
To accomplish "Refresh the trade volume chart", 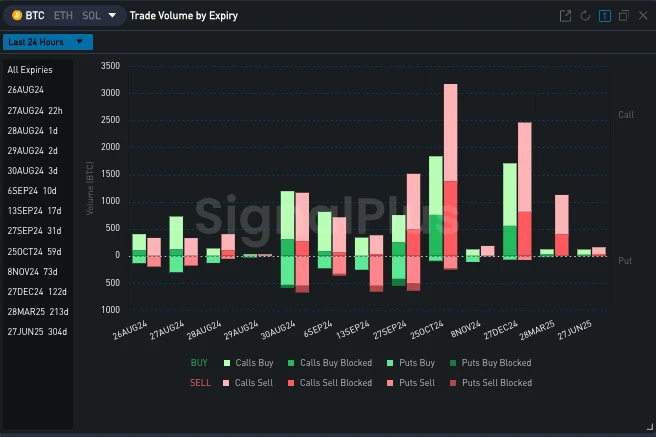I will pos(585,16).
